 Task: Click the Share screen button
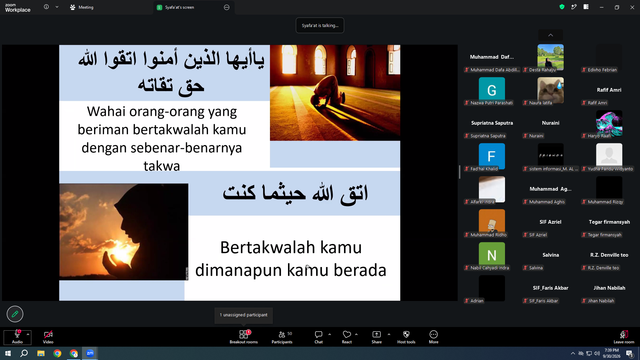pyautogui.click(x=376, y=337)
